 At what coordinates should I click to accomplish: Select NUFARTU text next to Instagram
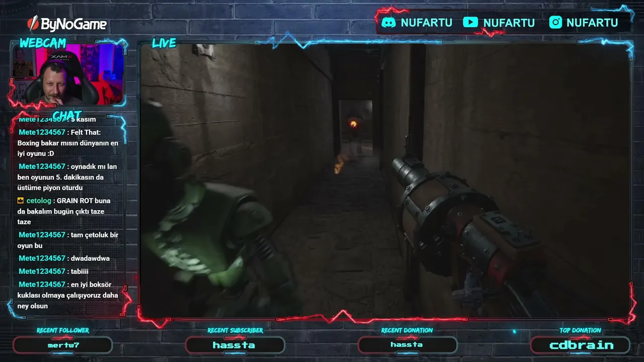592,23
